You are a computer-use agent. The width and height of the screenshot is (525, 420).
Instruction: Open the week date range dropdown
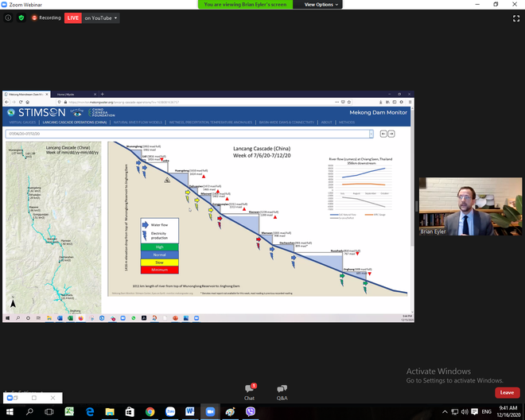click(371, 134)
